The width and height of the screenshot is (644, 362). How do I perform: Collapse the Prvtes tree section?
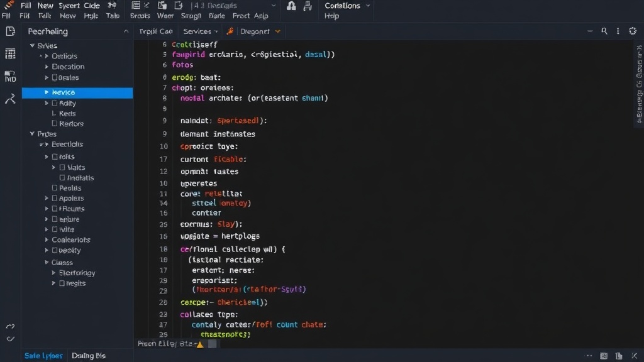tap(32, 134)
